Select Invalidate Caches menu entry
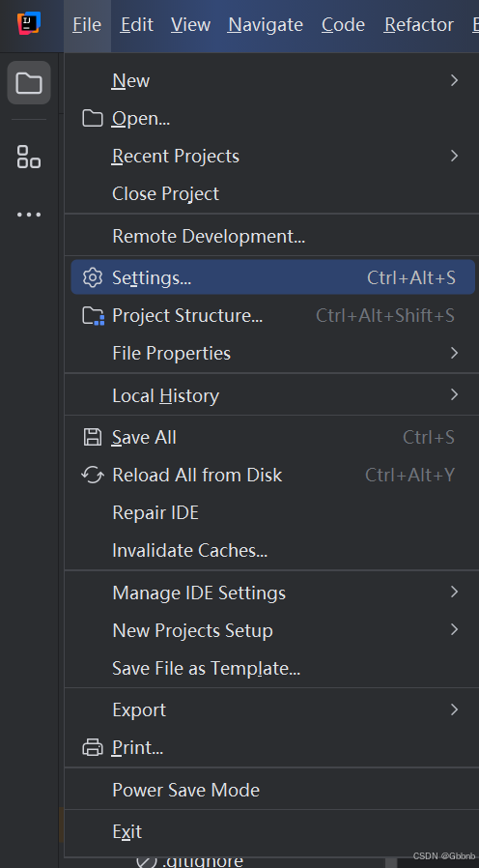The height and width of the screenshot is (868, 479). tap(271, 551)
